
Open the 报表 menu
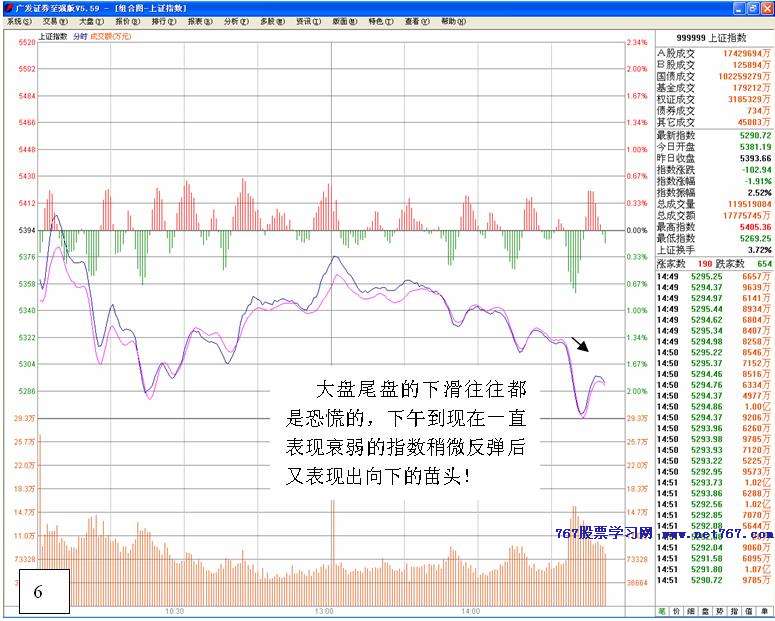pos(200,22)
